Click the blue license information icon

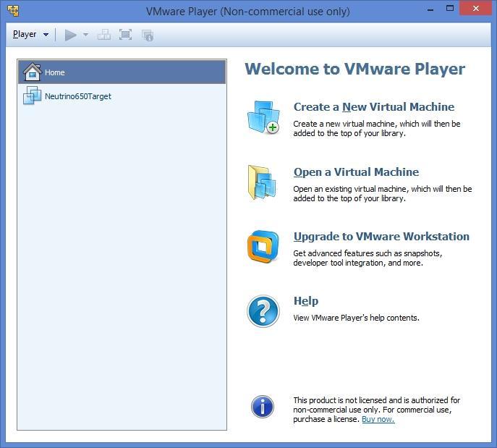[x=263, y=407]
